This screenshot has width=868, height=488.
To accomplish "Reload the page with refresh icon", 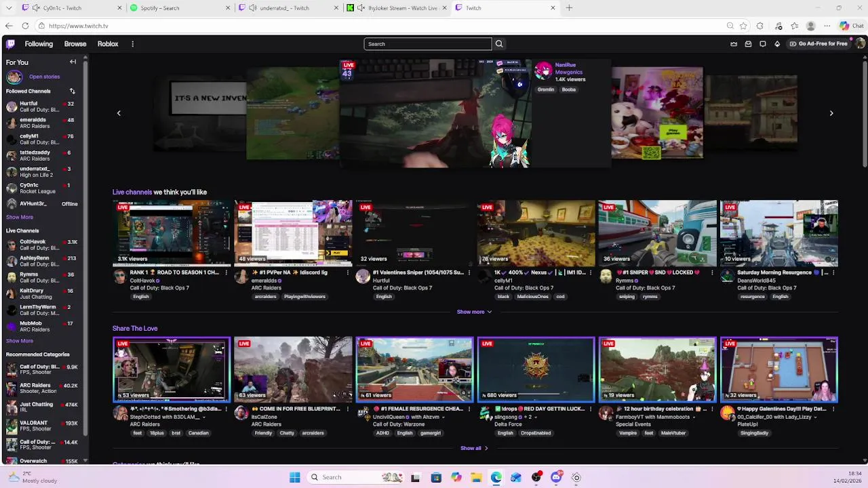I will pyautogui.click(x=25, y=26).
